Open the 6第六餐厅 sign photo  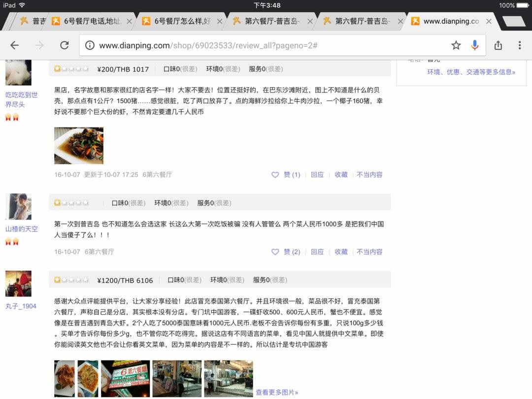(126, 379)
